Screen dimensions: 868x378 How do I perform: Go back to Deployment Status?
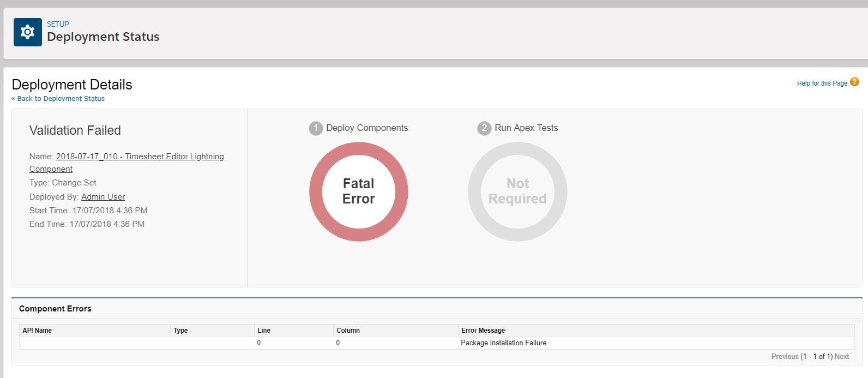pyautogui.click(x=58, y=99)
